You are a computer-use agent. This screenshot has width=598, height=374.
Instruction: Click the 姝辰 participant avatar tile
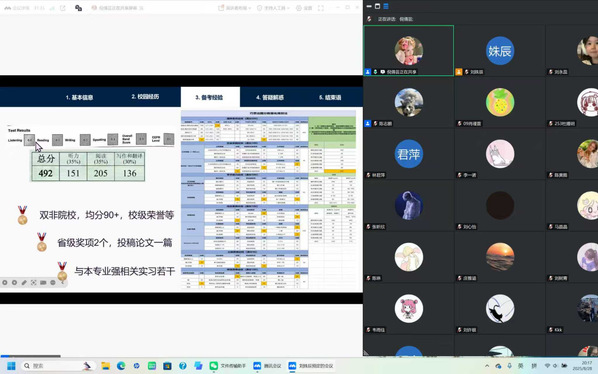[500, 51]
